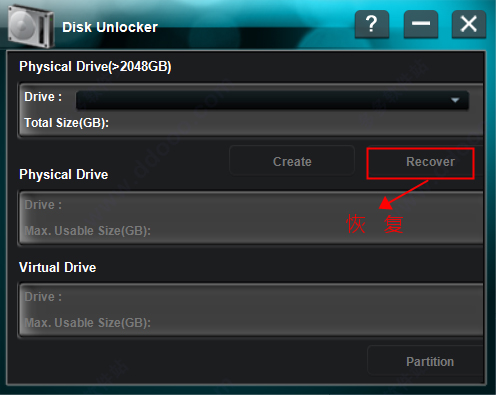Select the Physical Drive(>2048GB) heading

coord(95,66)
